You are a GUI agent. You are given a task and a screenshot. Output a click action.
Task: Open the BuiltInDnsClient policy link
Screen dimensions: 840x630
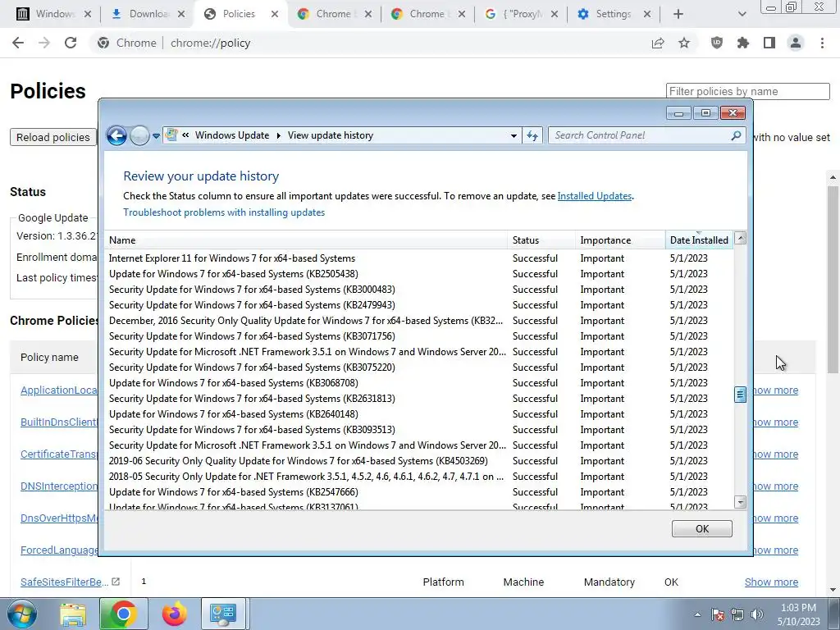click(x=59, y=422)
